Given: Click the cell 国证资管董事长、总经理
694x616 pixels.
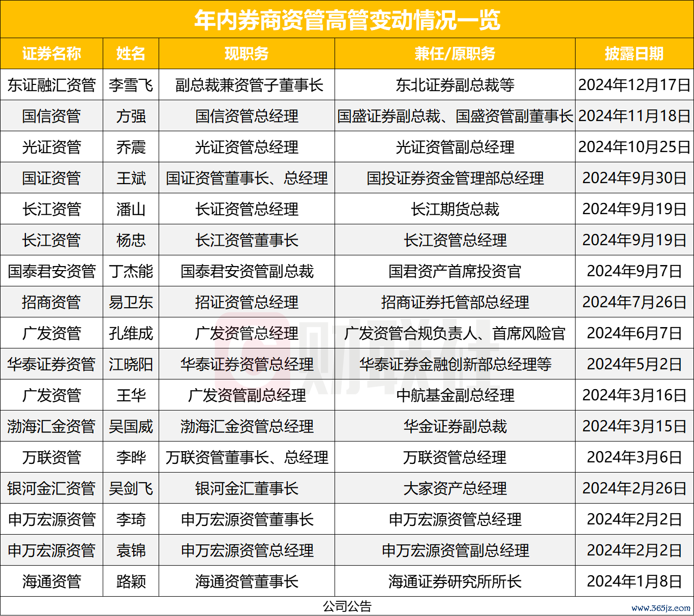Looking at the screenshot, I should click(247, 178).
